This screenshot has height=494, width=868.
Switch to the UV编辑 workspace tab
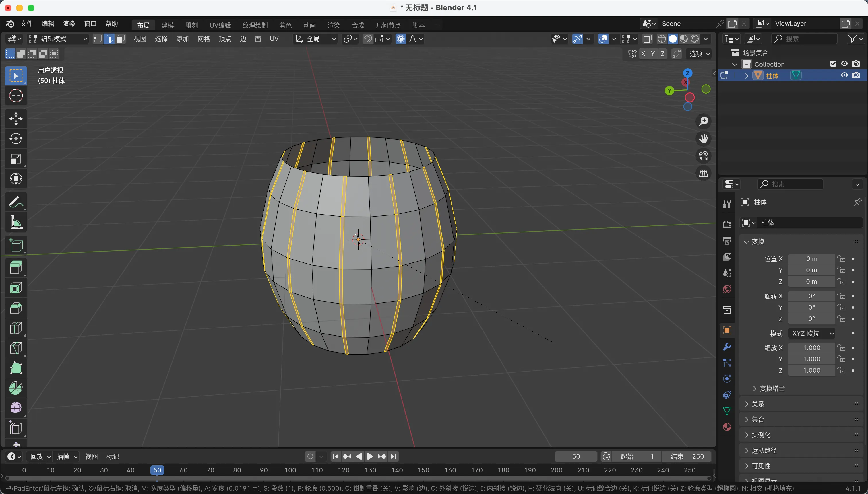(220, 25)
